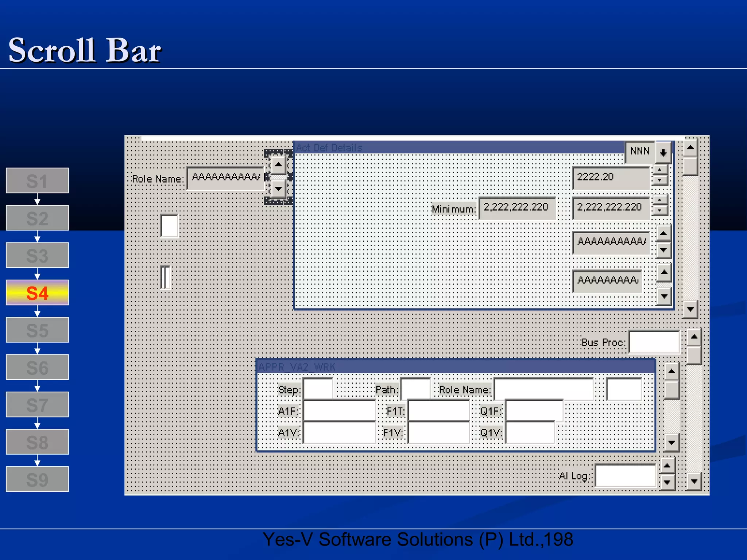Click the Q1V input field
This screenshot has height=560, width=747.
[x=530, y=432]
